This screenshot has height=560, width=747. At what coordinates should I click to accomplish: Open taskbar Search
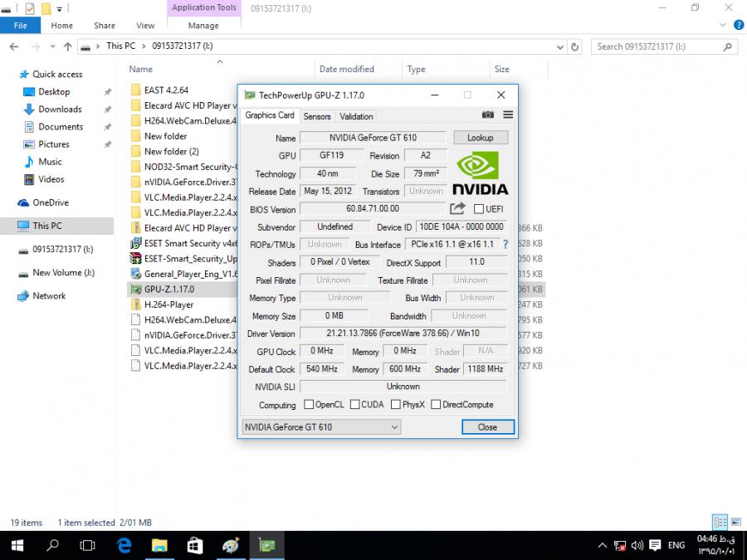pos(52,545)
